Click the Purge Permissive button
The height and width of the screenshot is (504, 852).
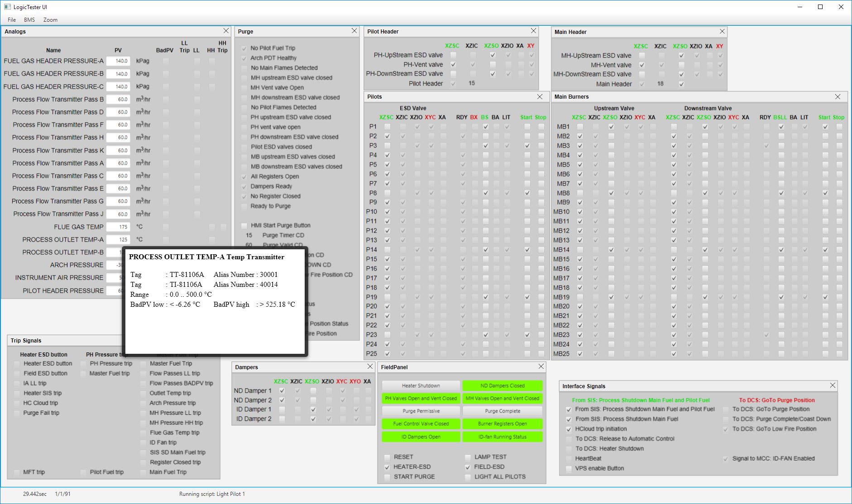pos(421,411)
